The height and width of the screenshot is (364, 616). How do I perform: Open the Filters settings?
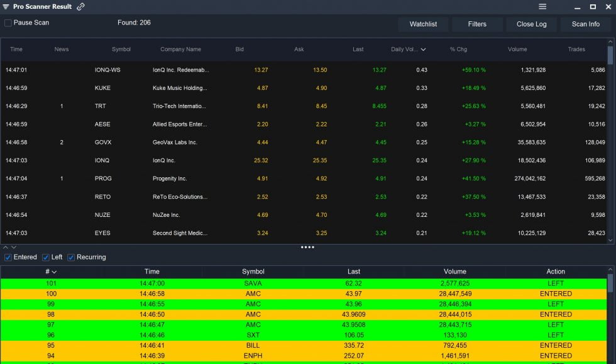coord(477,24)
